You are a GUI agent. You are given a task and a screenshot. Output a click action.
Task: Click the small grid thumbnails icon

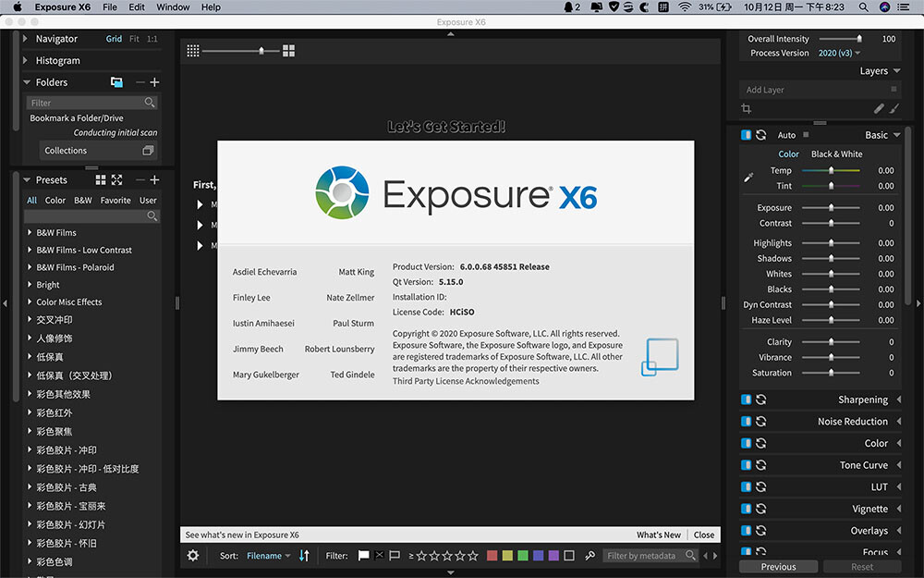pyautogui.click(x=193, y=51)
